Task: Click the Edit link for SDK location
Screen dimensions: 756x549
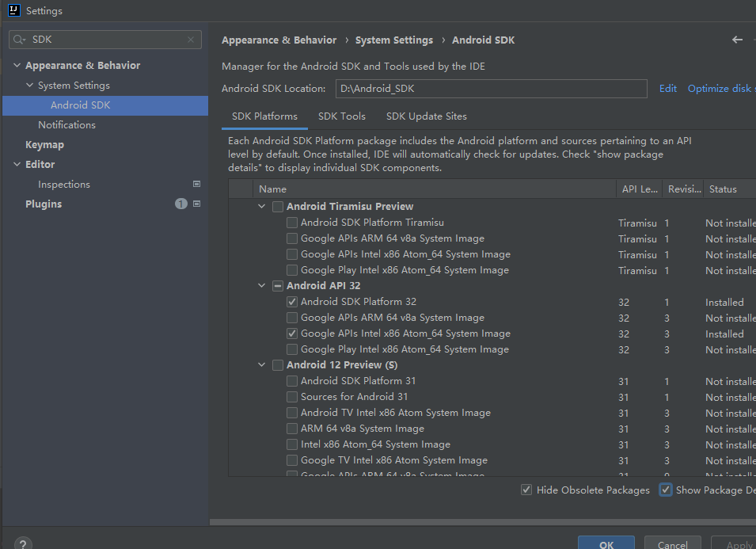Action: click(668, 89)
